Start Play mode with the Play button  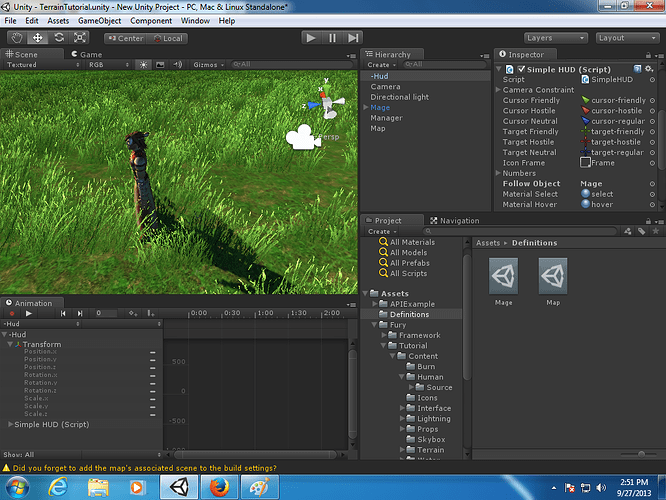[x=311, y=38]
